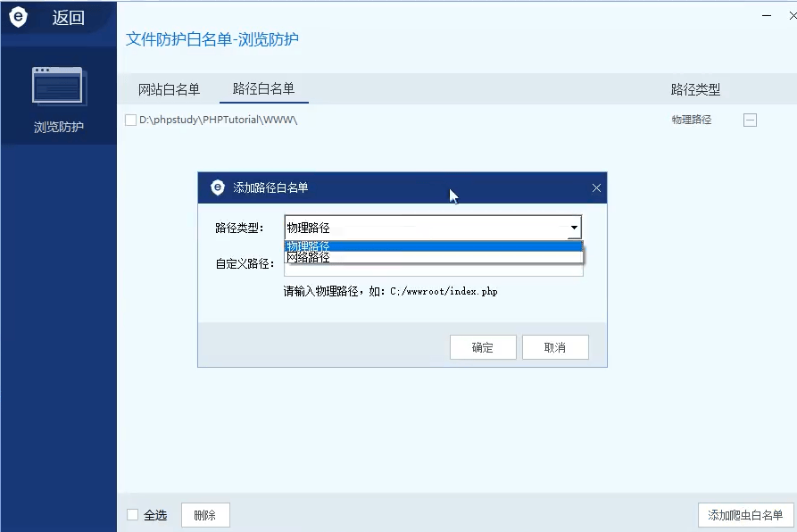Confirm with the 确定 button
Screen dimensions: 797x532
click(483, 347)
